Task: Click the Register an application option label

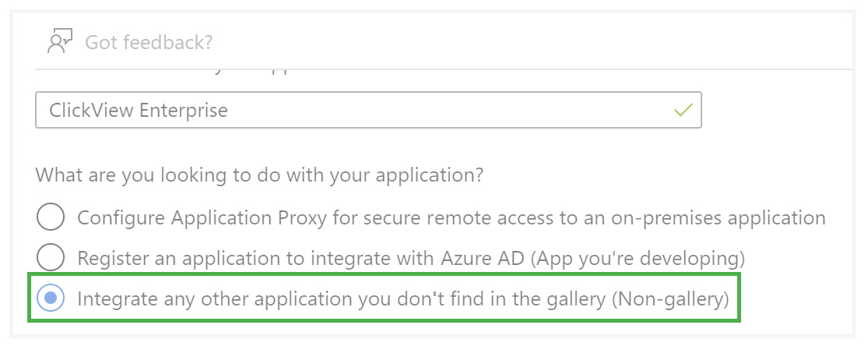Action: pos(411,259)
